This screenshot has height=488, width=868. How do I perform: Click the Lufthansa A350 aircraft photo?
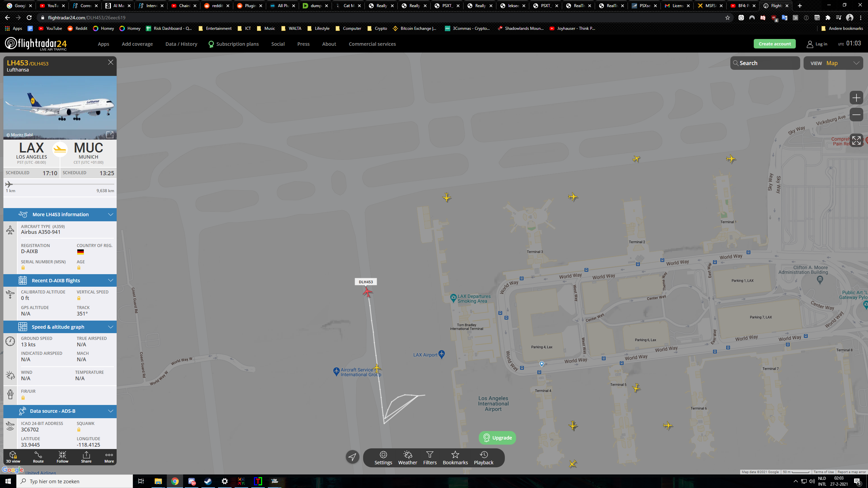pos(60,107)
